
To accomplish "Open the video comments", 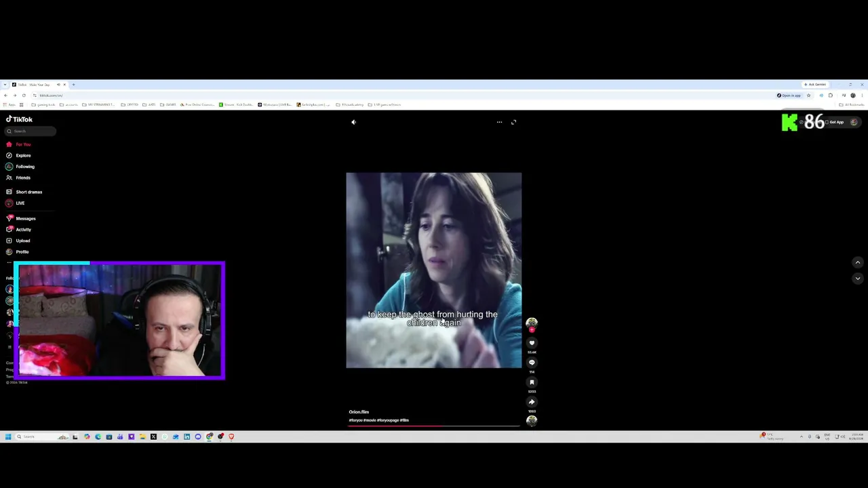I will coord(532,363).
